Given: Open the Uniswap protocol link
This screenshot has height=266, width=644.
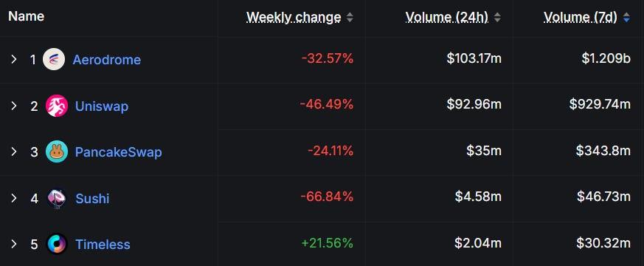Looking at the screenshot, I should coord(102,106).
